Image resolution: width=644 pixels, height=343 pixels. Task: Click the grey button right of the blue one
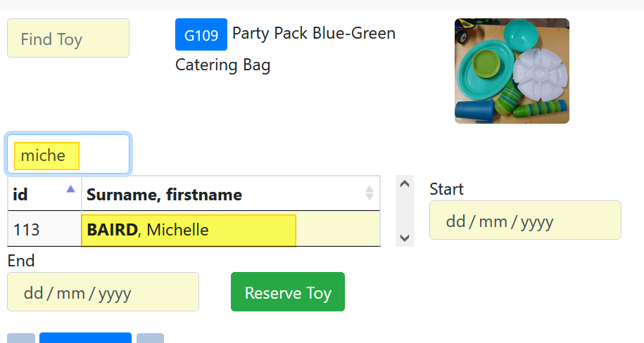tap(150, 338)
